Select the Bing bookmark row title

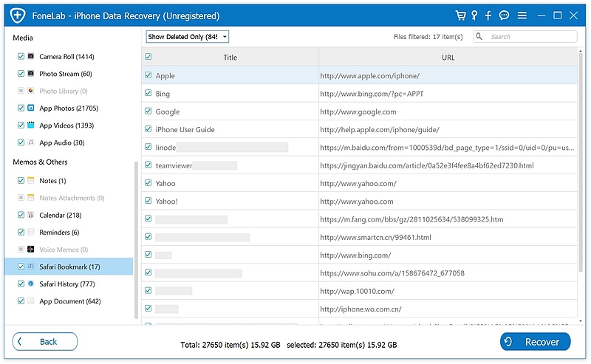tap(163, 94)
